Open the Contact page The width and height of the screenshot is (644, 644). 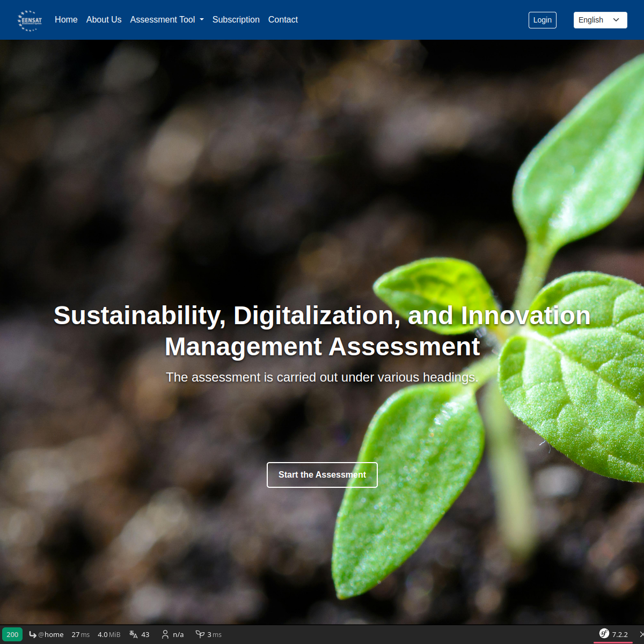click(x=283, y=20)
